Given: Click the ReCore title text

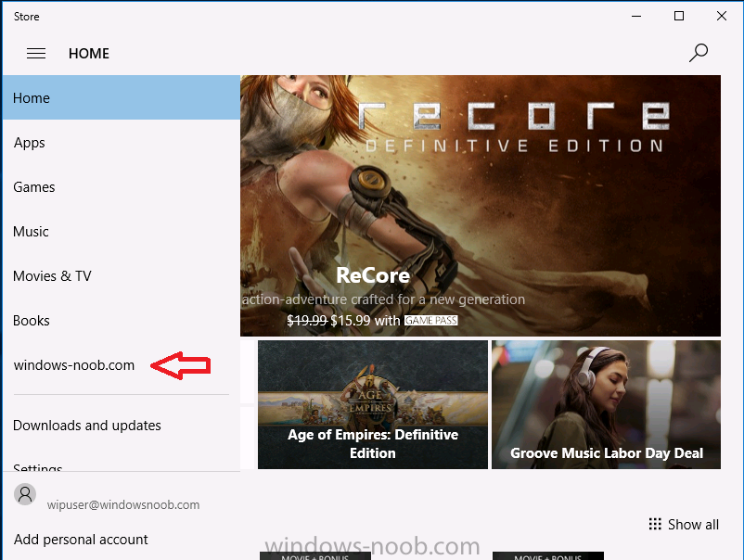Looking at the screenshot, I should tap(373, 275).
